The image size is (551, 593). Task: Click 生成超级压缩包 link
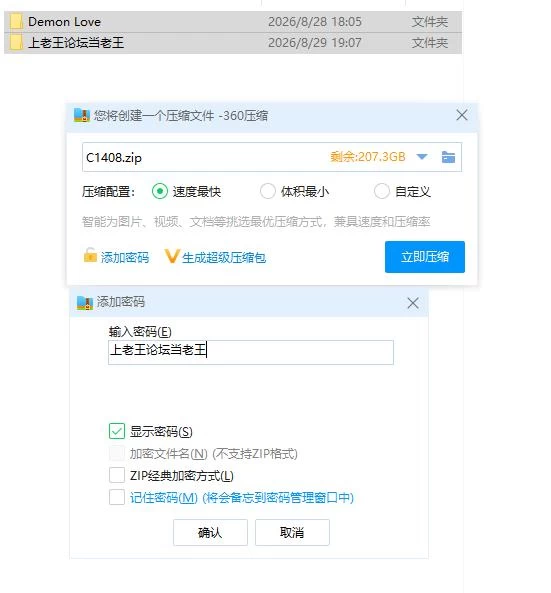coord(224,258)
